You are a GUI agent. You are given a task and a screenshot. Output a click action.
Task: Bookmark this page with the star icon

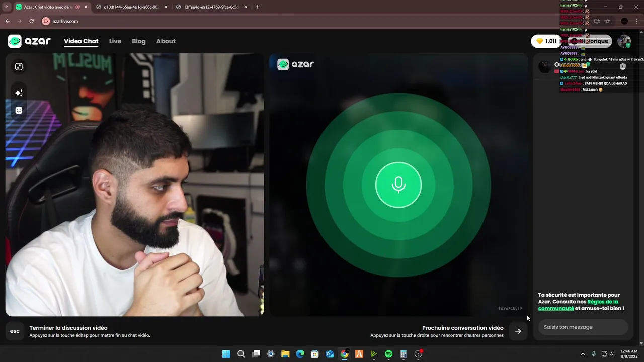[608, 21]
